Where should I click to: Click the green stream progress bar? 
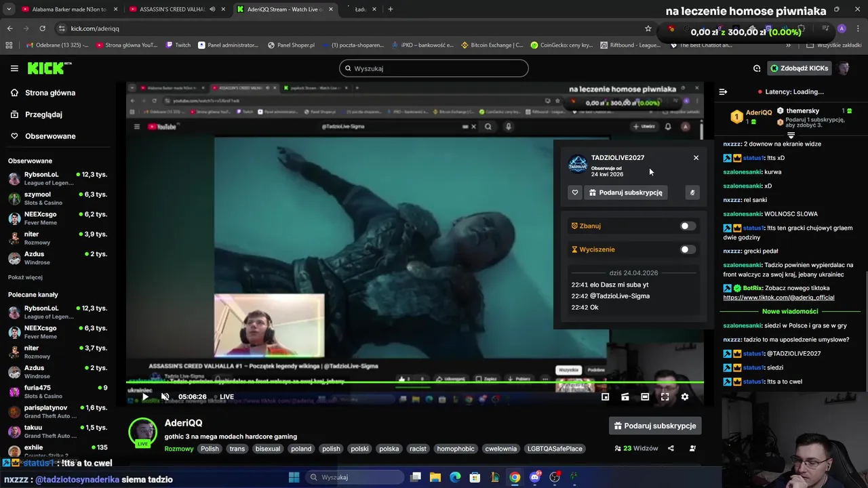coord(415,383)
